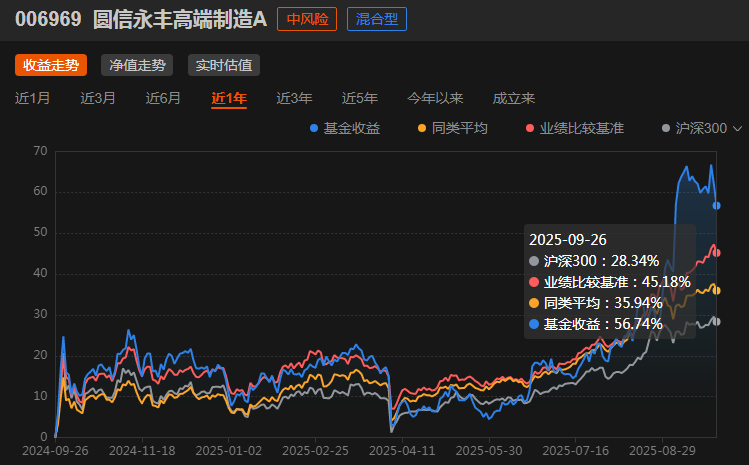Click fund name 圆信永丰高端制造A
Screen dimensions: 749x465
tap(180, 19)
